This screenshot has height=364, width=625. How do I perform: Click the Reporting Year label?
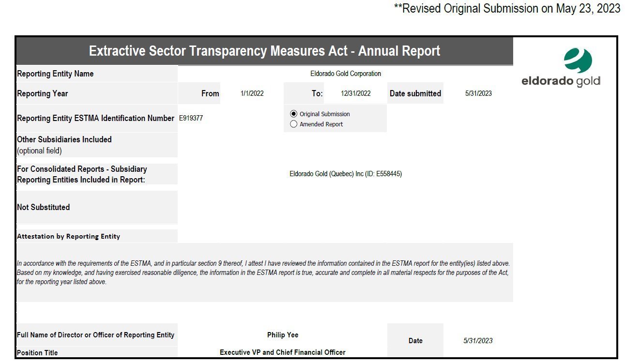tap(43, 93)
